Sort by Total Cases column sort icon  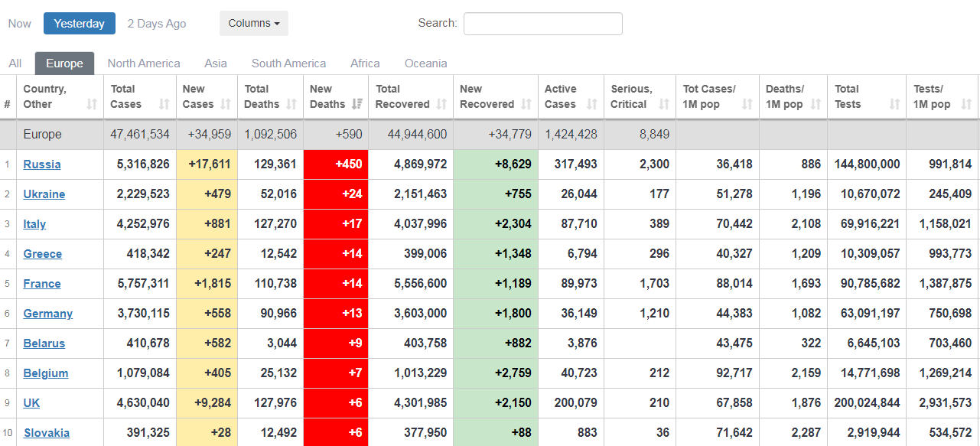tap(164, 105)
